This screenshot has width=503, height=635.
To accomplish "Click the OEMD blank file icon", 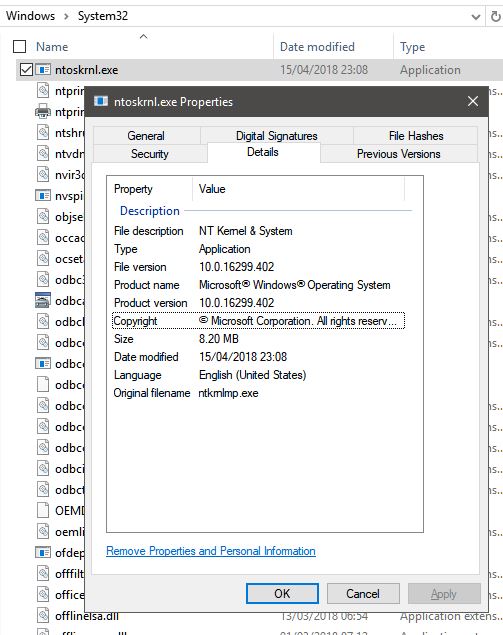I will click(x=43, y=510).
